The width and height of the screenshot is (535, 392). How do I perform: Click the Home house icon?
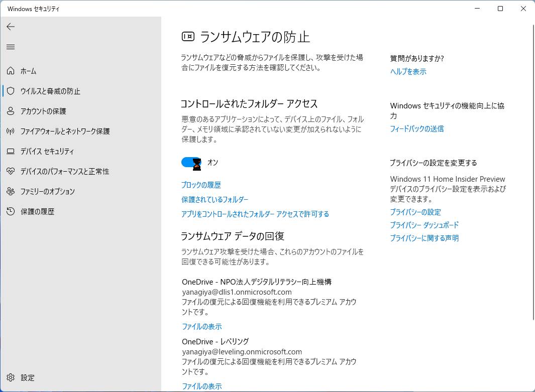[x=11, y=71]
